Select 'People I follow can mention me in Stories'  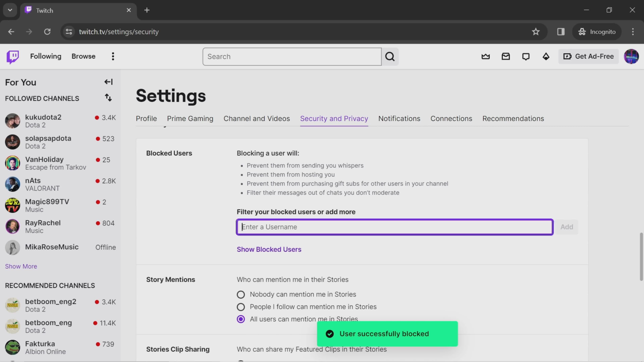click(241, 307)
